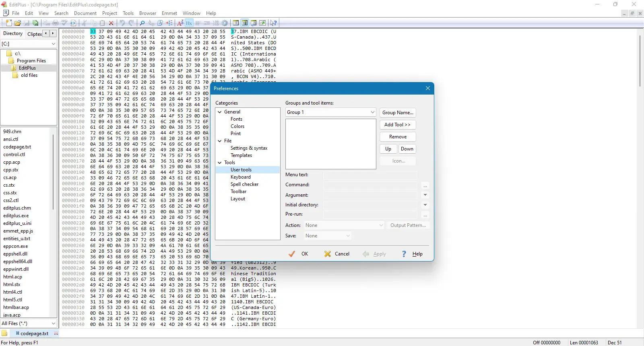The height and width of the screenshot is (346, 644).
Task: Click the Find in Files toolbar icon
Action: (160, 23)
